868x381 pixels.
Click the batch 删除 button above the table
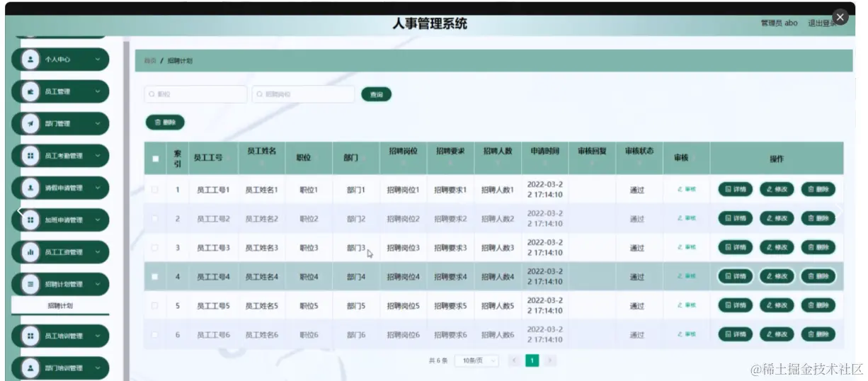coord(165,123)
